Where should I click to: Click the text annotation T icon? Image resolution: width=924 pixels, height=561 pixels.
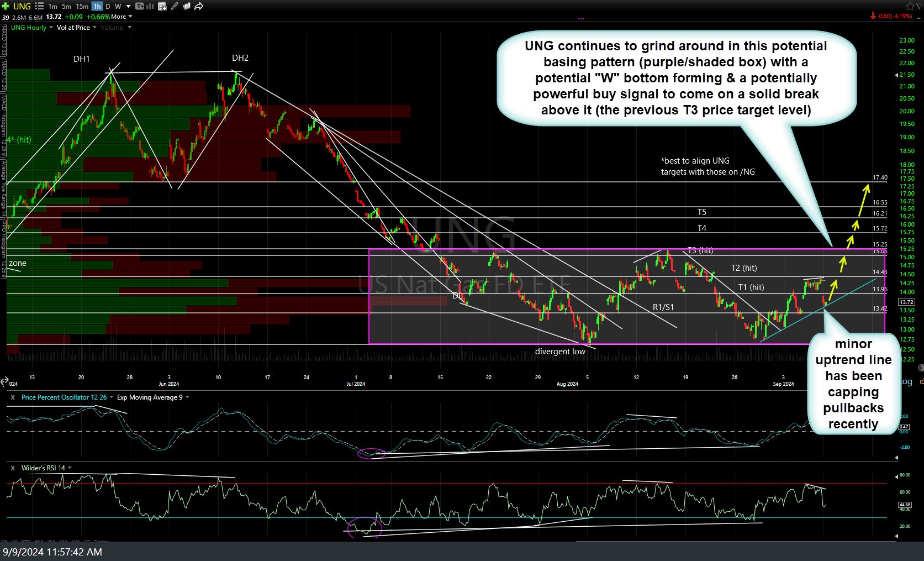point(140,6)
